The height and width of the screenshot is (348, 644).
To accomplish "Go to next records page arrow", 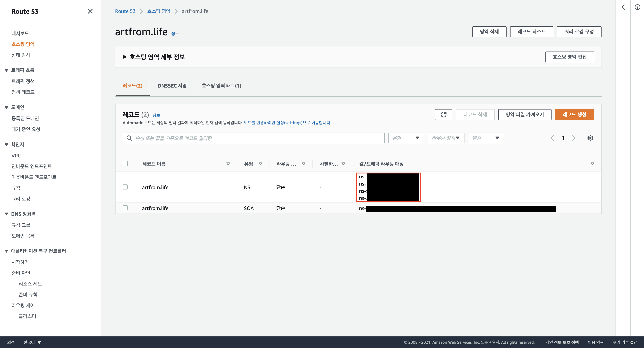I will pos(573,138).
